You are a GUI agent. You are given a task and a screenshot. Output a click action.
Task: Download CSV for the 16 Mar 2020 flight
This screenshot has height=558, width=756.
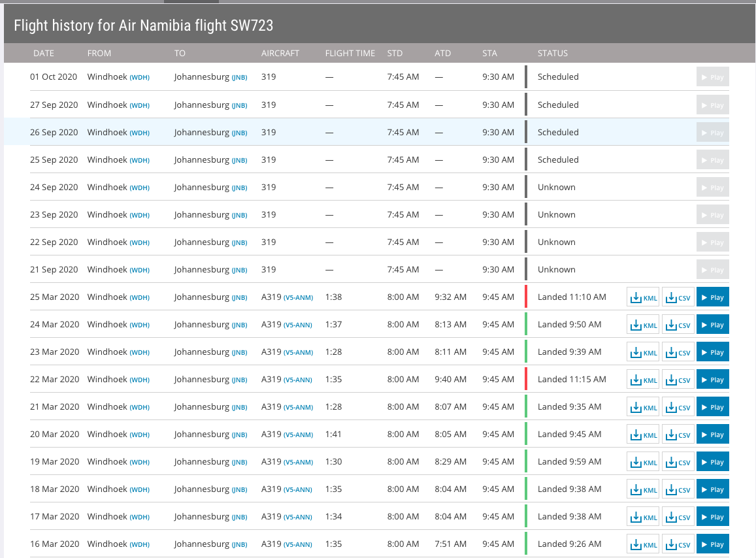tap(678, 544)
